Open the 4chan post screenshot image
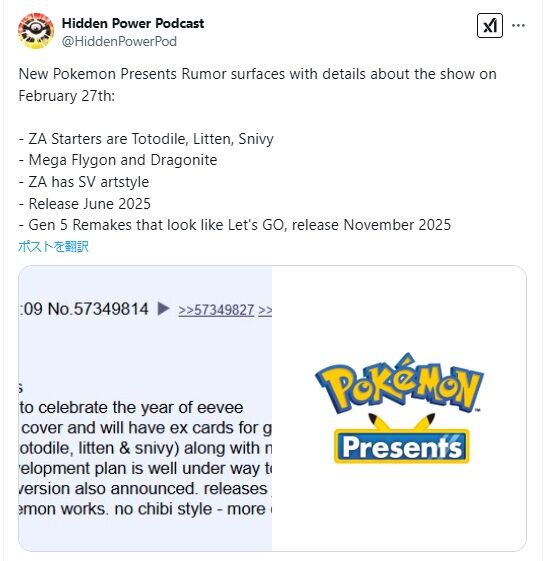This screenshot has height=561, width=550. [145, 408]
